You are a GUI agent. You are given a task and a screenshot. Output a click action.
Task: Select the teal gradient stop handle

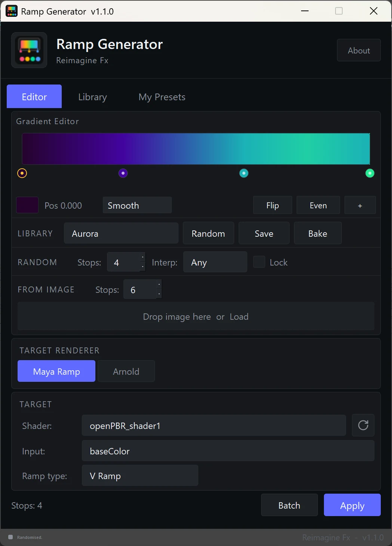(x=244, y=173)
